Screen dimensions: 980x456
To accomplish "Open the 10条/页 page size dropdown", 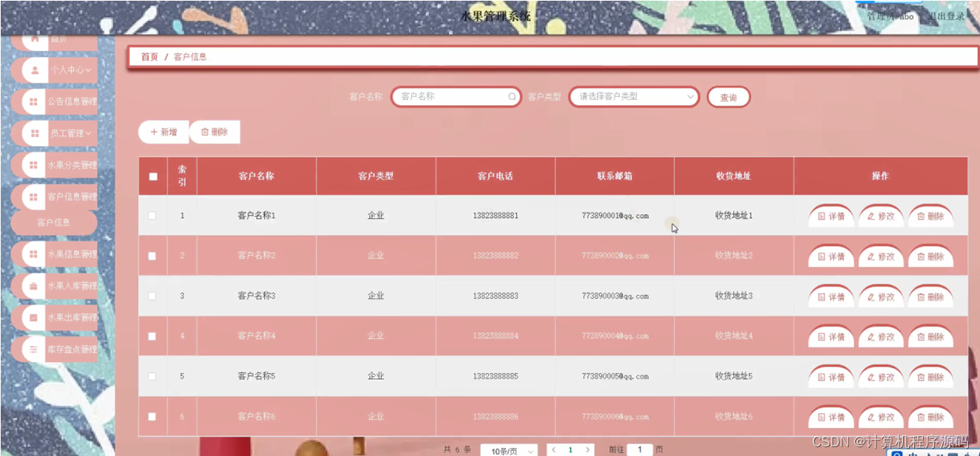I will 509,451.
